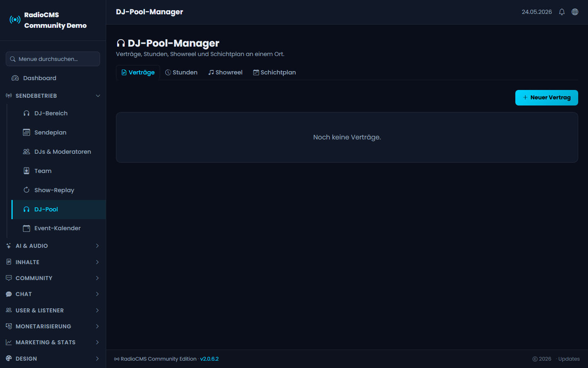Click the Team badge icon
Viewport: 588px width, 368px height.
(27, 171)
